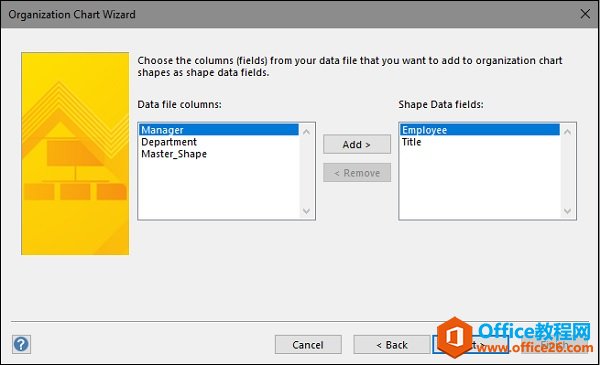This screenshot has width=600, height=365.
Task: Click the < Remove button
Action: click(357, 173)
